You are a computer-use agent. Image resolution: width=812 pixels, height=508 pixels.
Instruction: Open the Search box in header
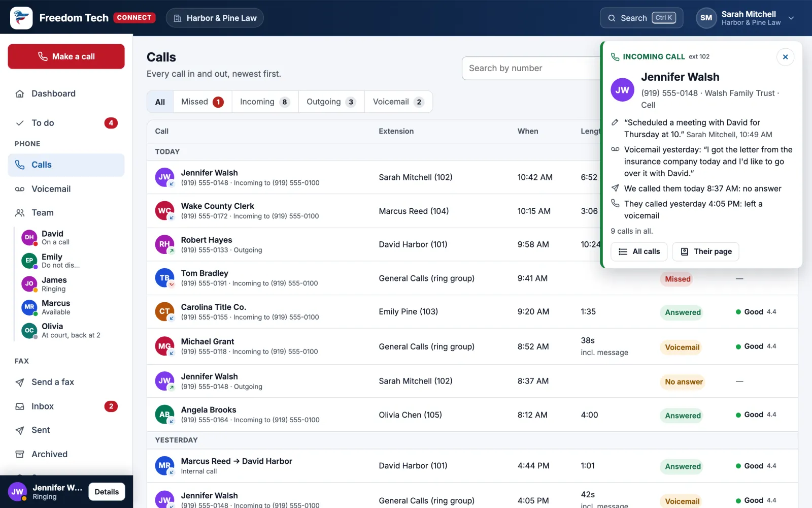click(641, 18)
